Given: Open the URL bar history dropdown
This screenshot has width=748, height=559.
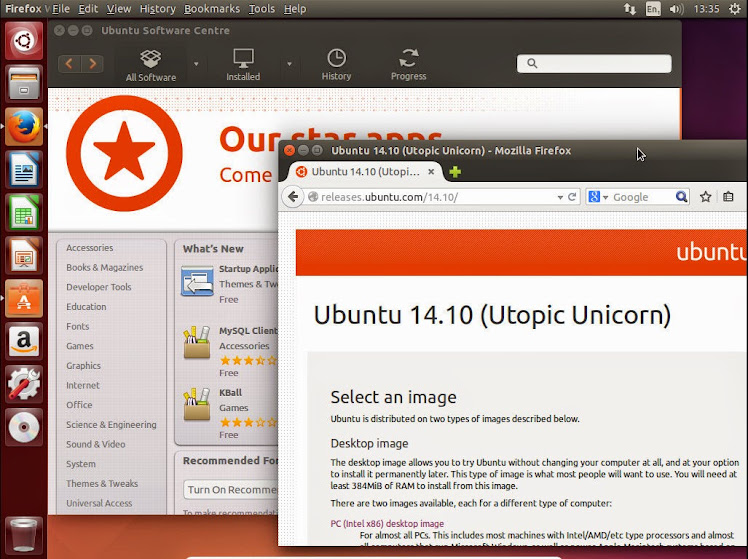Looking at the screenshot, I should [x=560, y=197].
